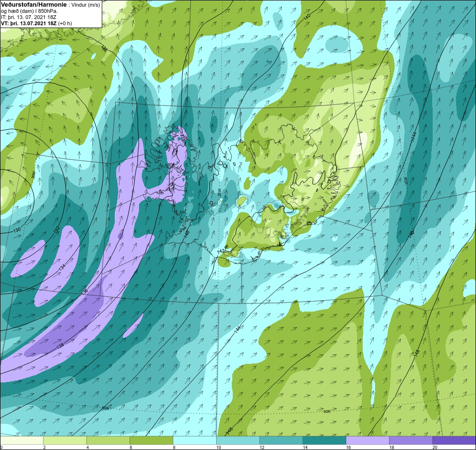Click the 18–20 m/s medium purple legend swatch
Screen dimensions: 476x450
411,440
